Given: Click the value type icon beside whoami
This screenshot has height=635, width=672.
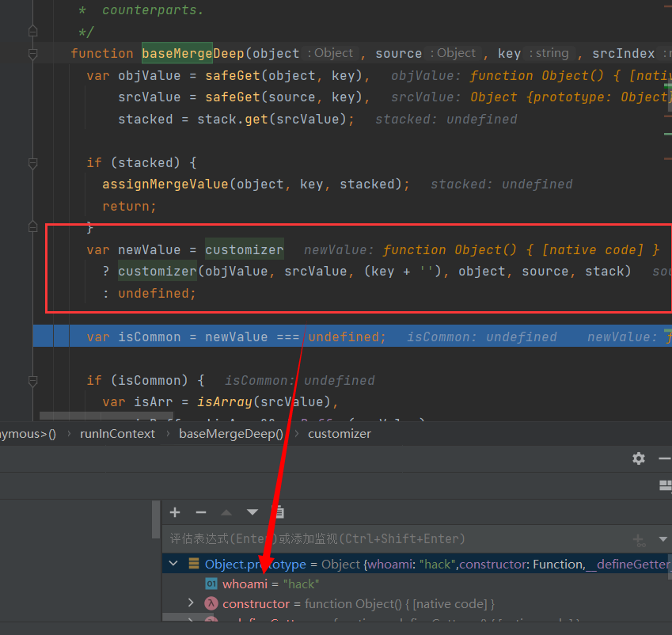Looking at the screenshot, I should [210, 584].
